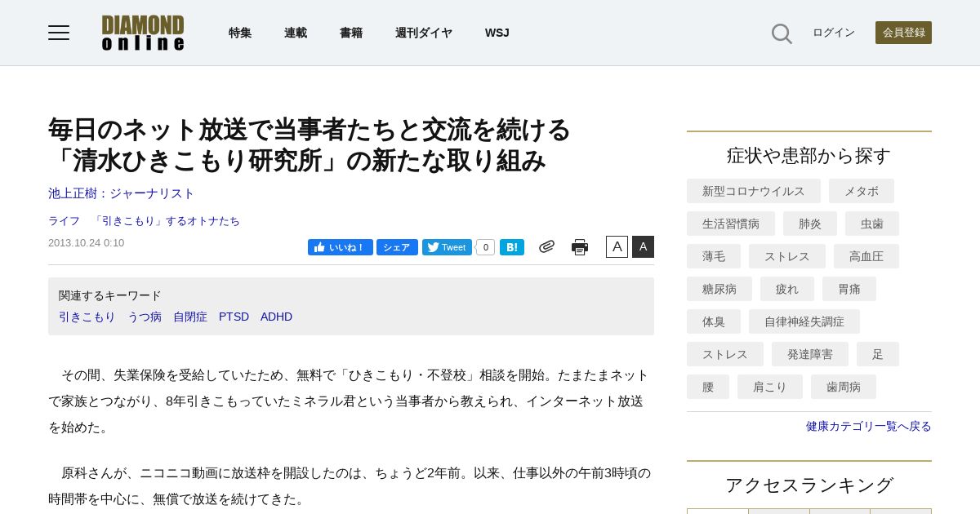This screenshot has height=514, width=980.
Task: Select the 胃痛 tag
Action: pyautogui.click(x=849, y=289)
